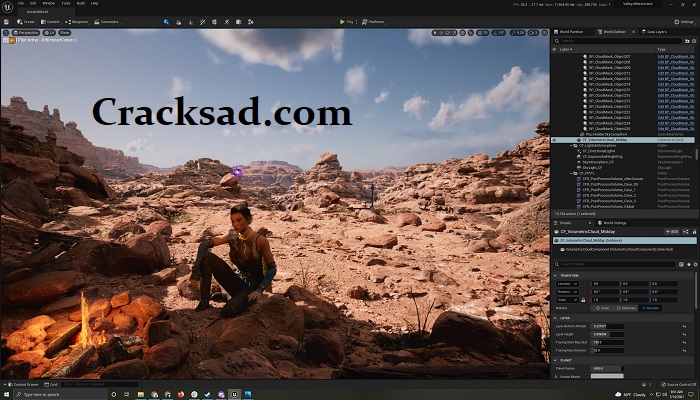Switch to Landscape mode icon
The height and width of the screenshot is (400, 700).
pos(178,21)
